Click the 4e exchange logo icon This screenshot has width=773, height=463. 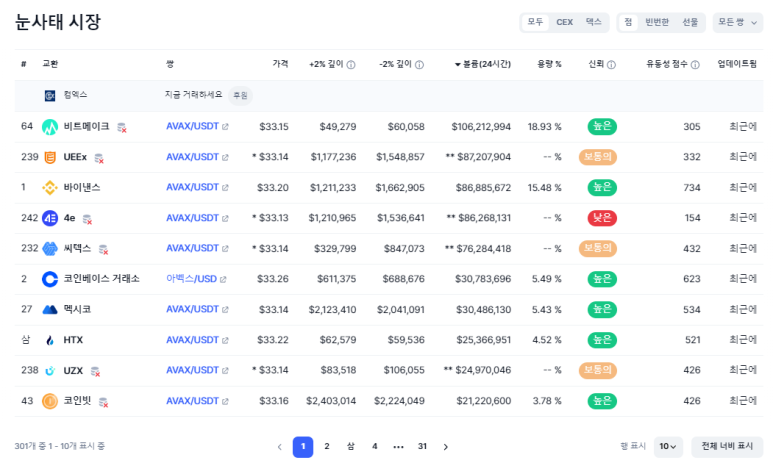50,218
